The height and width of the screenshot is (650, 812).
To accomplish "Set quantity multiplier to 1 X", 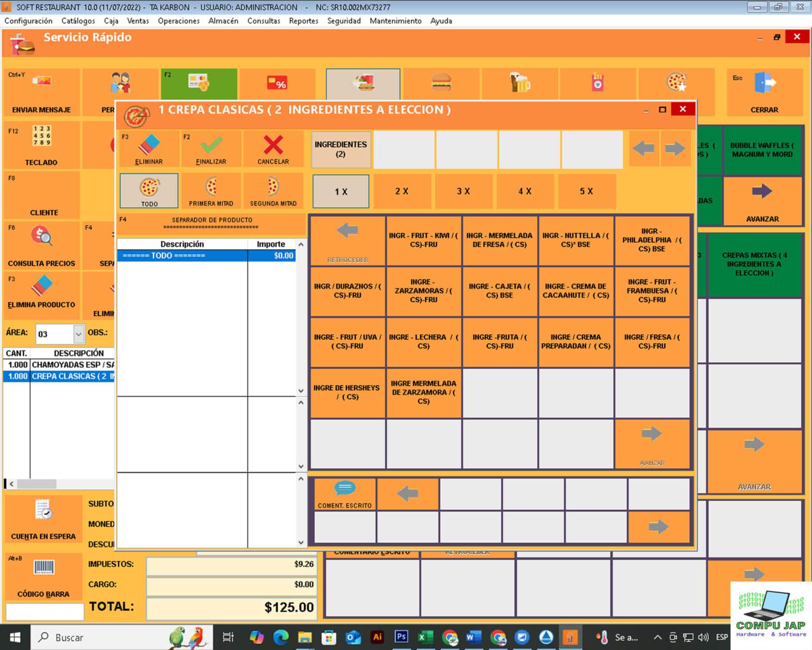I will (x=341, y=191).
